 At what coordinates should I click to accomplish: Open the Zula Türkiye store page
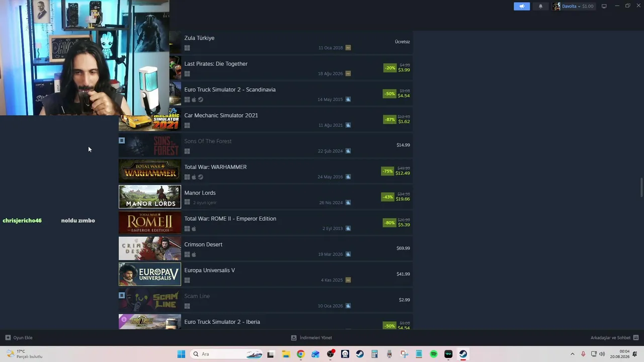199,38
